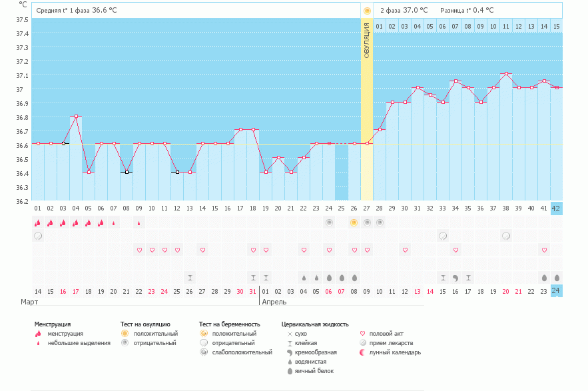Click the лунный календарь moon icon in legend
Screen dimensions: 588x391
click(x=363, y=352)
